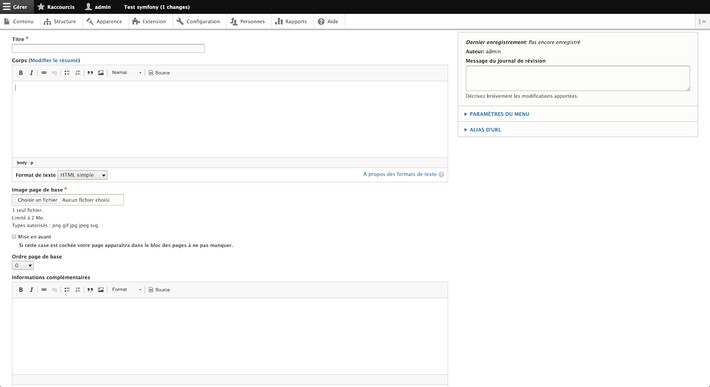The height and width of the screenshot is (387, 710).
Task: Open the Format de texte dropdown
Action: click(x=82, y=175)
